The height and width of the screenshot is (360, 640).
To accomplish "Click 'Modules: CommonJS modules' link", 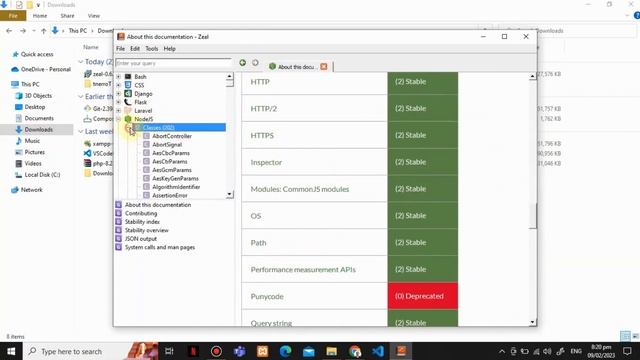I will 300,189.
